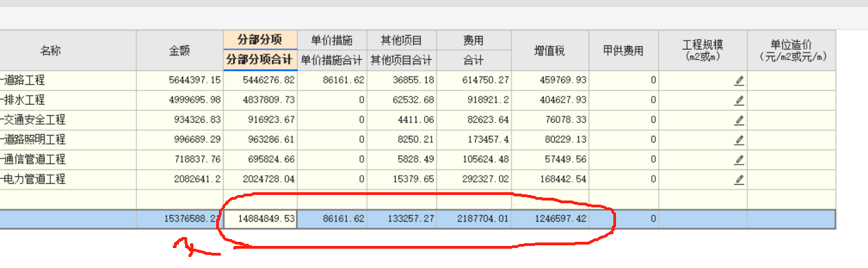Viewport: 868px width, 268px height.
Task: Select the 工程规模 column header
Action: coord(703,50)
